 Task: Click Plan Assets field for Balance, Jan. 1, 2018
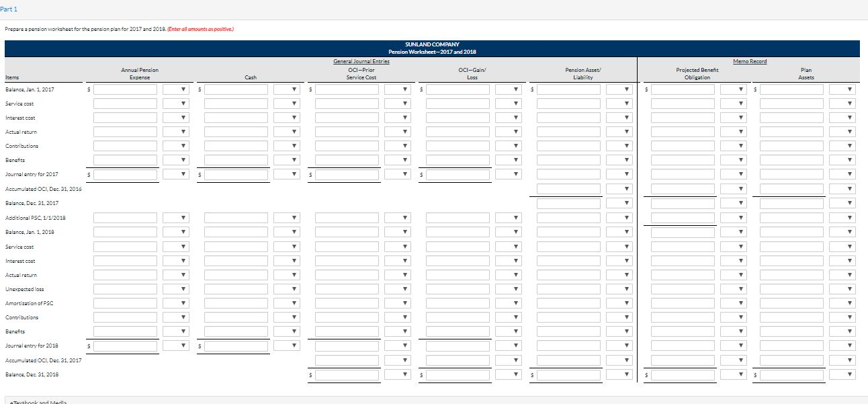tap(791, 232)
